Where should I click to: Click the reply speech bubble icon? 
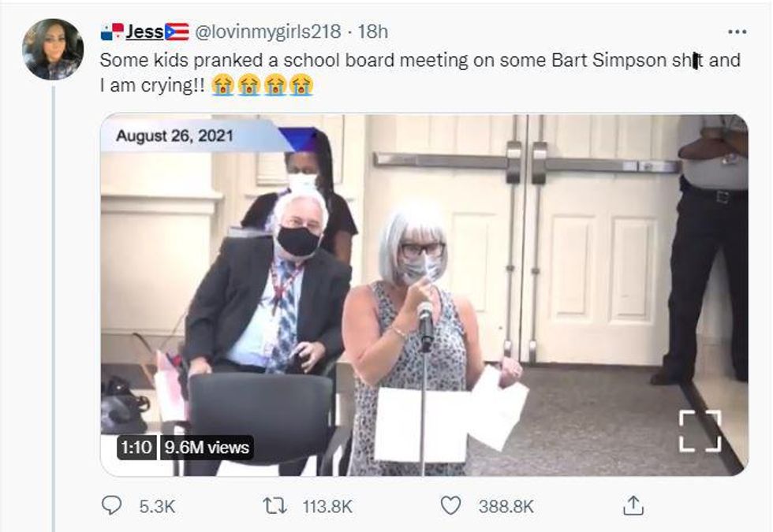(x=113, y=505)
